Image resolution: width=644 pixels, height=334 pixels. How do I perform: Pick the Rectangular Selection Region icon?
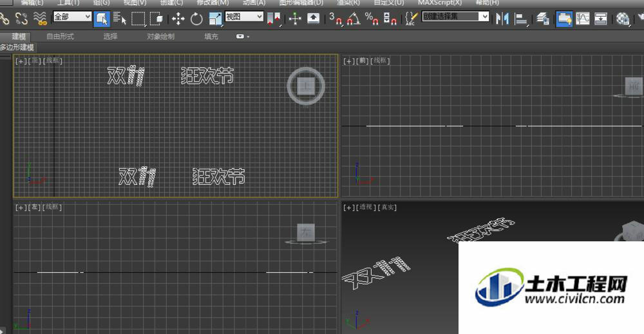pos(138,19)
